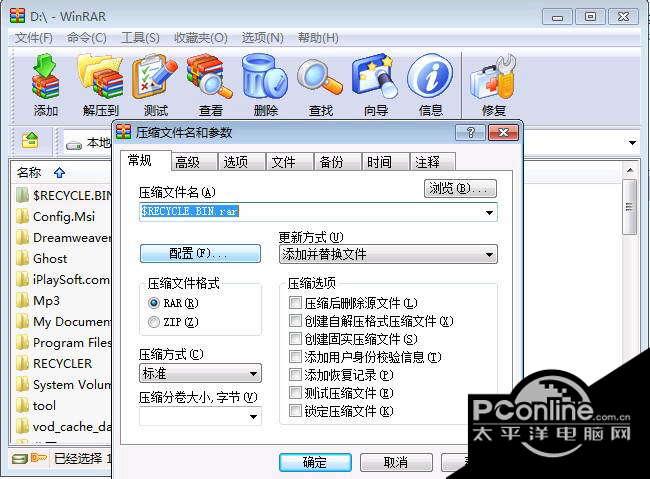Click the help question-mark button in dialog
The width and height of the screenshot is (650, 479).
coord(470,133)
